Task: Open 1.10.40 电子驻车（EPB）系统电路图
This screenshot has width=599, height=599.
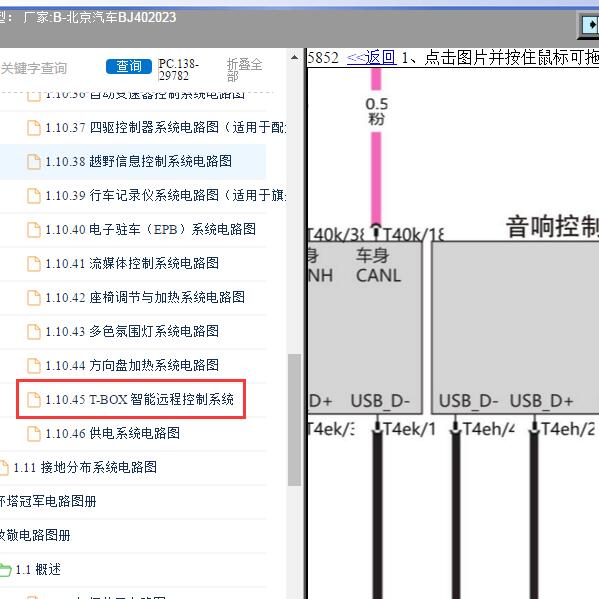Action: coord(151,229)
